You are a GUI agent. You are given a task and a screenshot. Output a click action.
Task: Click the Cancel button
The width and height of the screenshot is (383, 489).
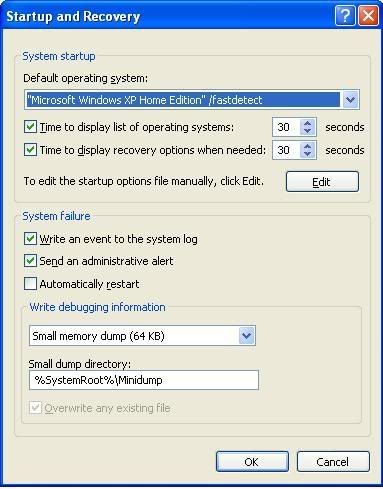(333, 462)
